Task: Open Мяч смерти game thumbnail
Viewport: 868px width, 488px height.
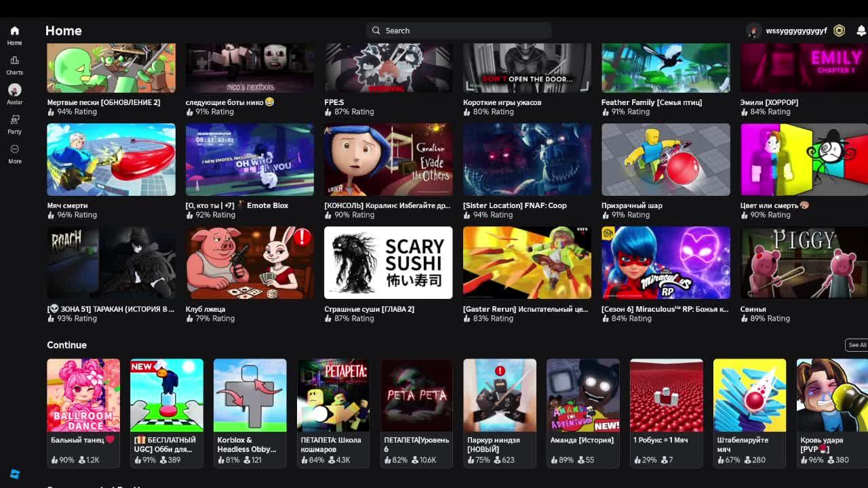Action: point(111,159)
